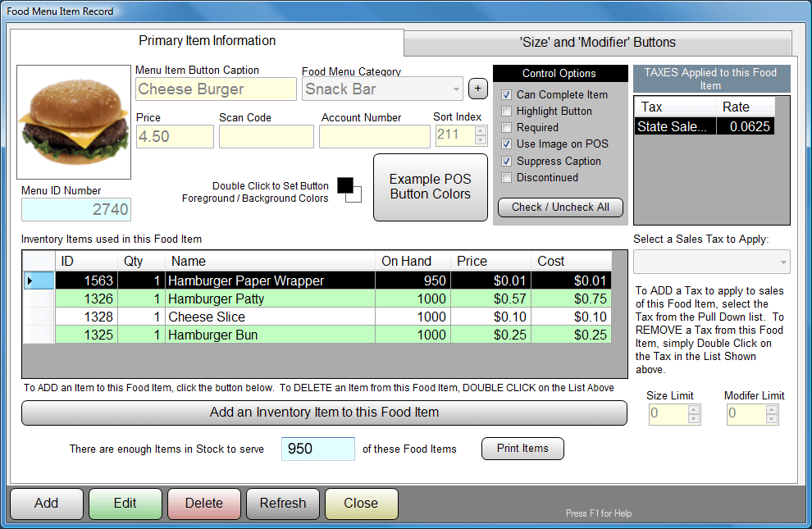The image size is (812, 529).
Task: Click the + to add a new Food Menu Category
Action: pos(477,88)
